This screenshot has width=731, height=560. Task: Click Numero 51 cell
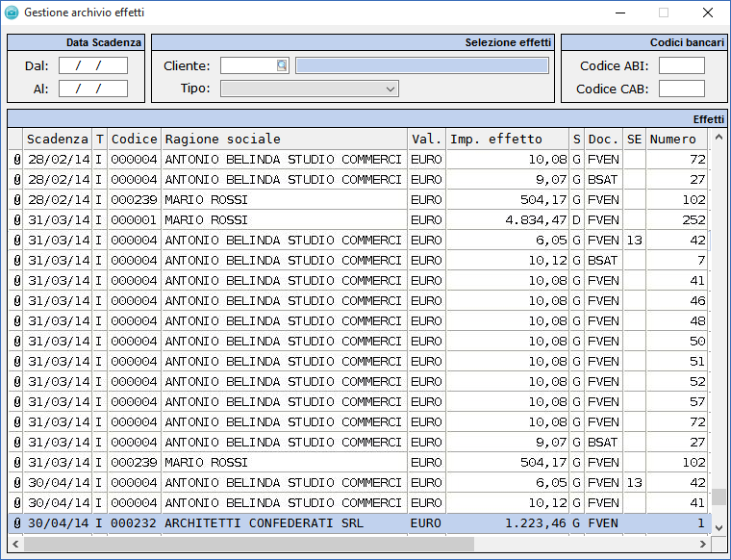pos(677,362)
